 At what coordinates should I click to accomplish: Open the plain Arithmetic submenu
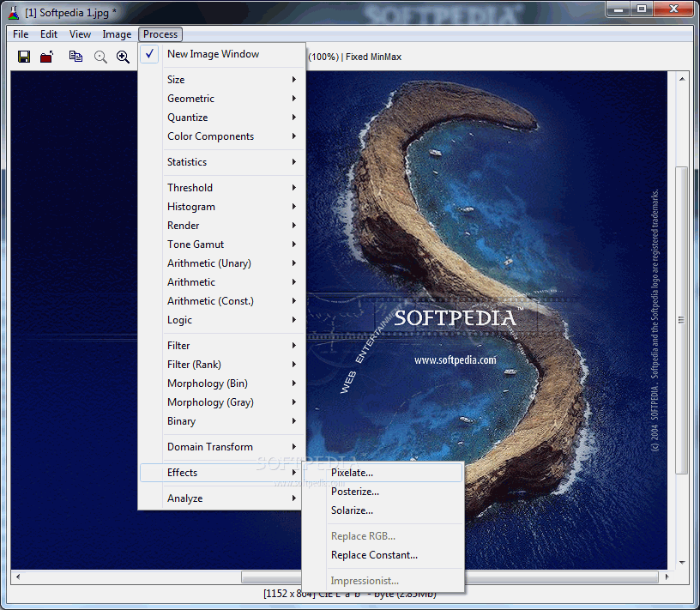[222, 282]
